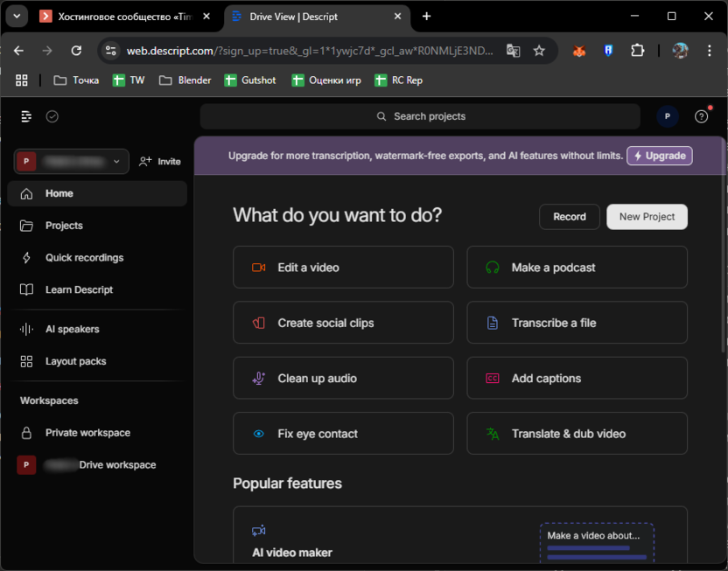Click the headphones icon on Make a podcast

pos(492,268)
